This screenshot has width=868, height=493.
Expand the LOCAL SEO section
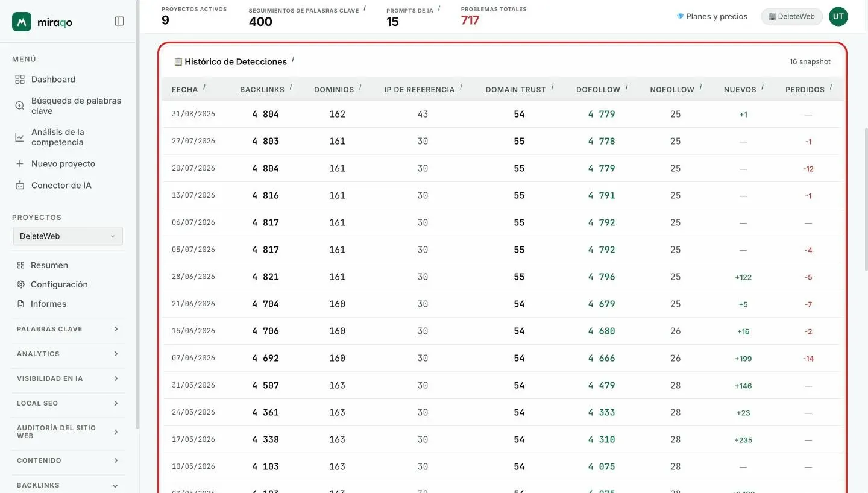coord(68,403)
